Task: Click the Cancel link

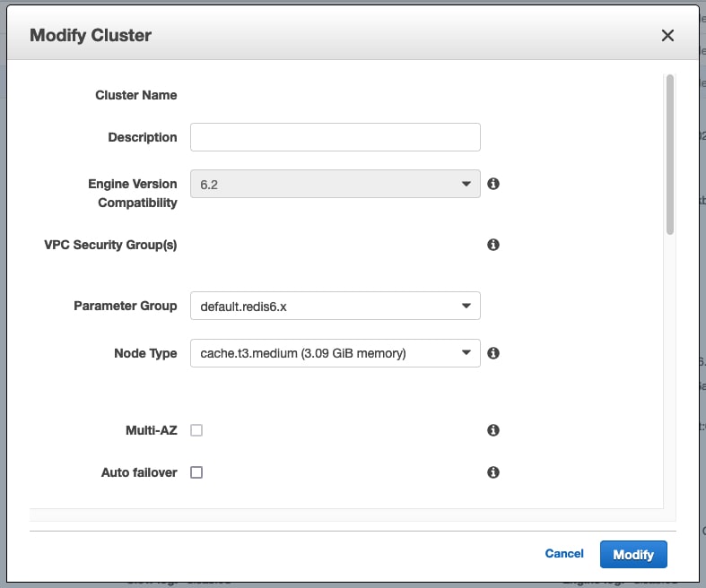Action: pyautogui.click(x=564, y=554)
